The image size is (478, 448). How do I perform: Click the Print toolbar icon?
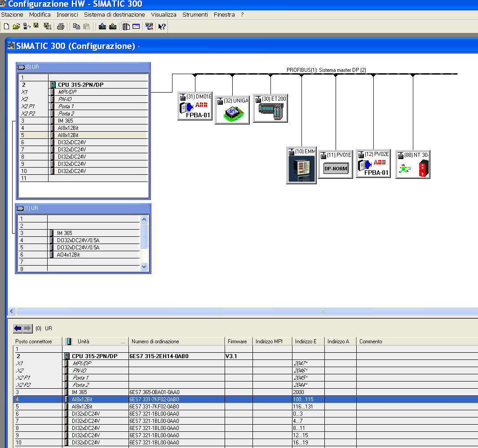click(61, 27)
